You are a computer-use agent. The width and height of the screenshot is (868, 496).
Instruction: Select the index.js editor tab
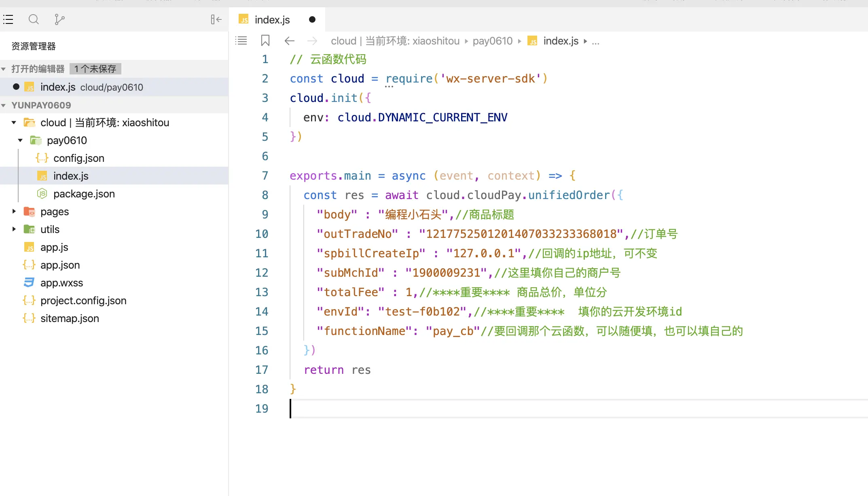point(272,19)
